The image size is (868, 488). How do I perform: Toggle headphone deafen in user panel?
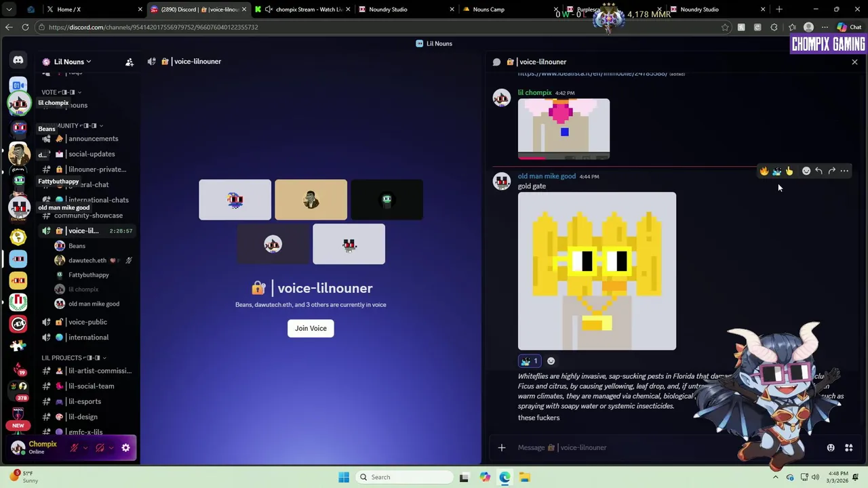pos(100,447)
